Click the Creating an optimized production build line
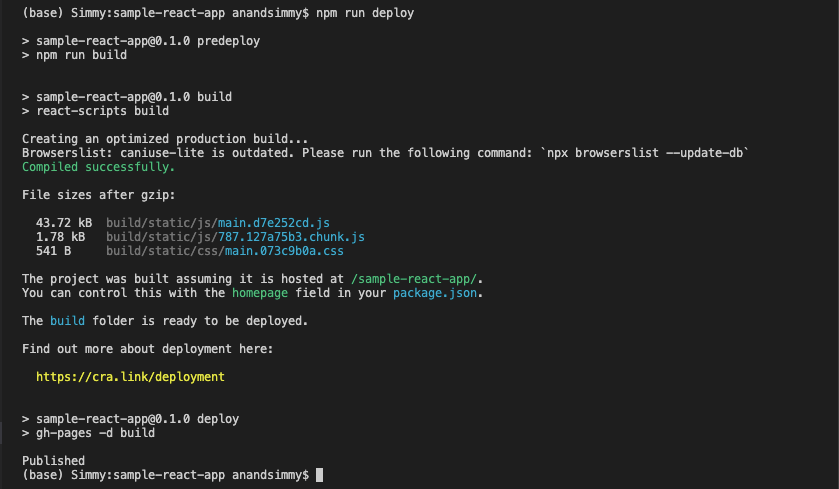 click(x=165, y=139)
